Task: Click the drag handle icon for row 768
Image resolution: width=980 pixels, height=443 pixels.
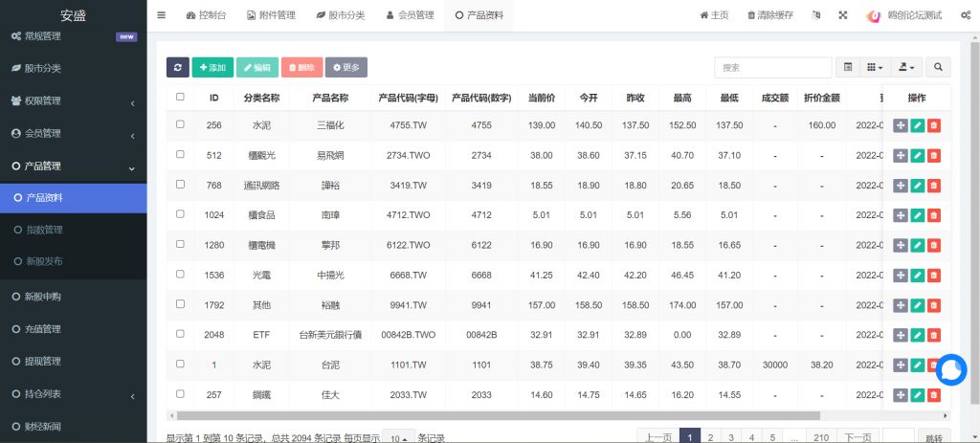Action: point(901,185)
